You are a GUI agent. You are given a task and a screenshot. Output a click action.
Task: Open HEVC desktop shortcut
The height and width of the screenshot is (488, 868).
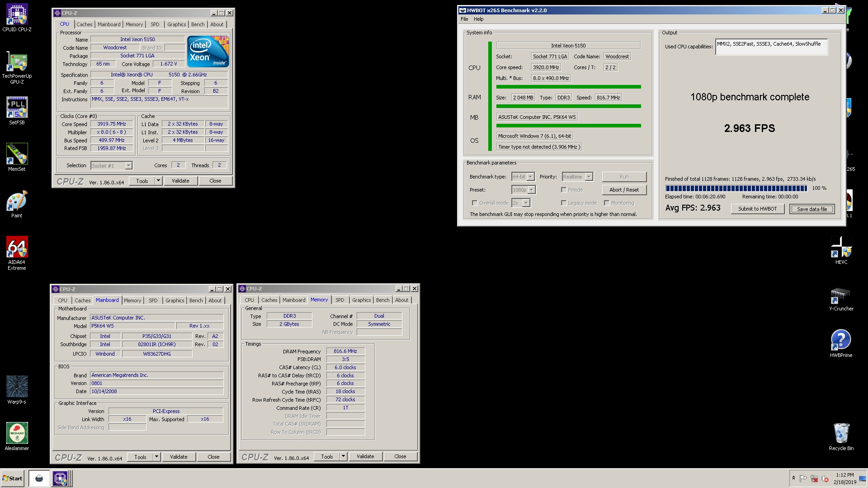point(841,251)
